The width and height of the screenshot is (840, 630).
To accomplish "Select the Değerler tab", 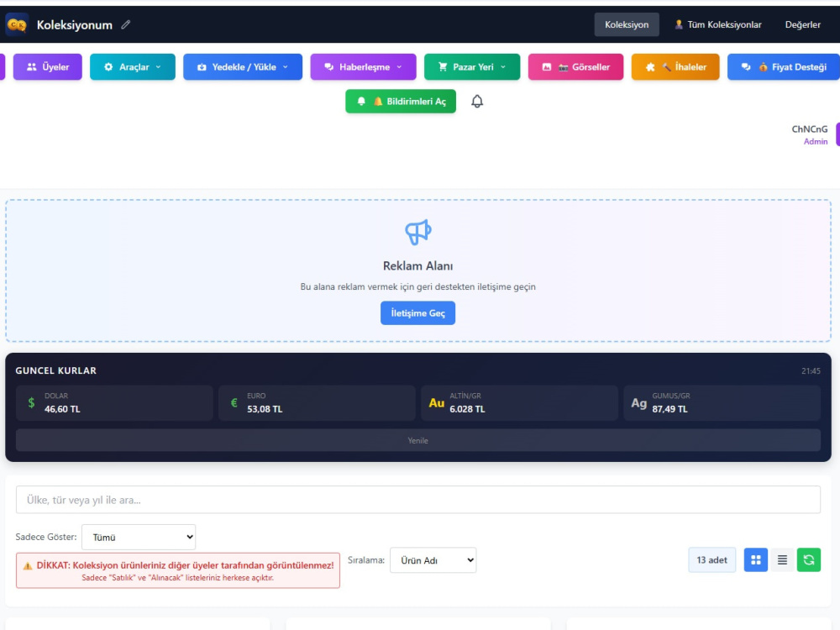I will pos(803,24).
